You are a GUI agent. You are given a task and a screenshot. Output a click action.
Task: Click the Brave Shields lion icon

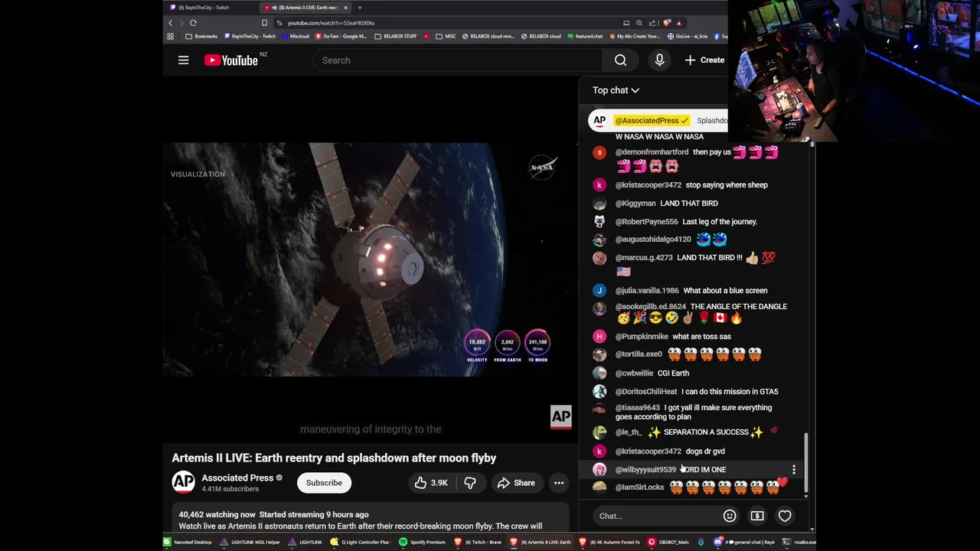tap(667, 23)
